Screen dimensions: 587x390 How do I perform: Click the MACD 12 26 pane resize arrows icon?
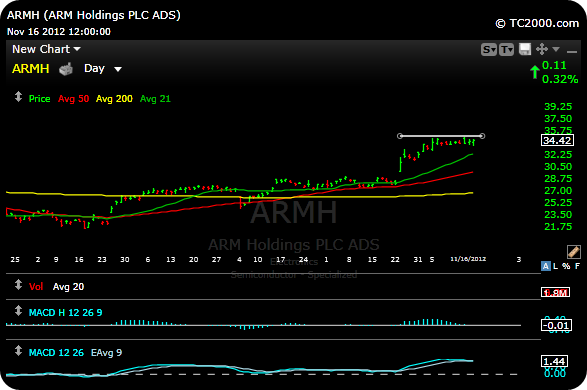tap(18, 351)
